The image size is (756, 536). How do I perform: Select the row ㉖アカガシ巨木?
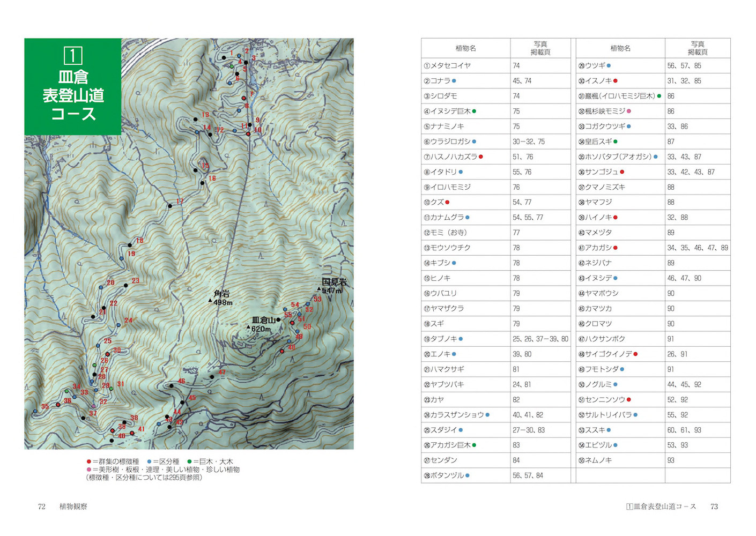496,445
